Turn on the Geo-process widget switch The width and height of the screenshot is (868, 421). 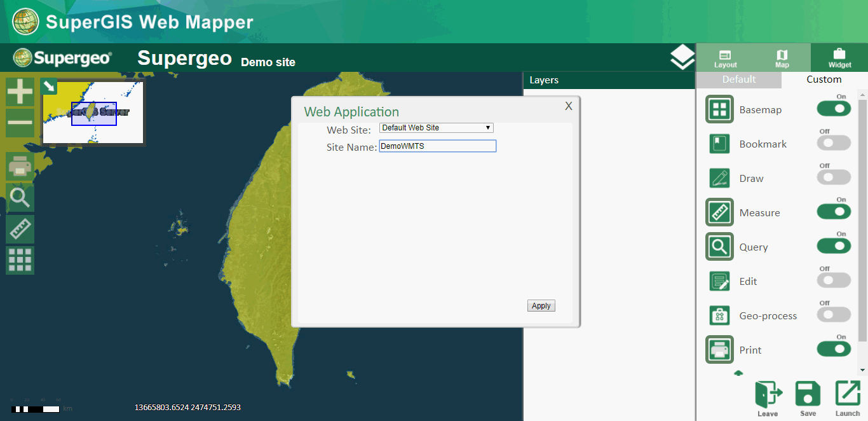pyautogui.click(x=834, y=315)
